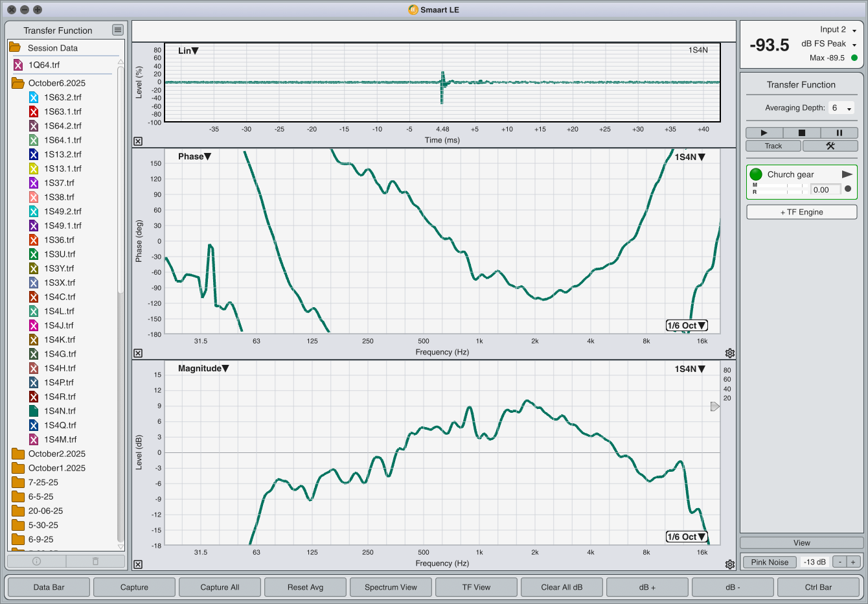Stop all measurement engines
This screenshot has width=868, height=604.
coord(801,133)
